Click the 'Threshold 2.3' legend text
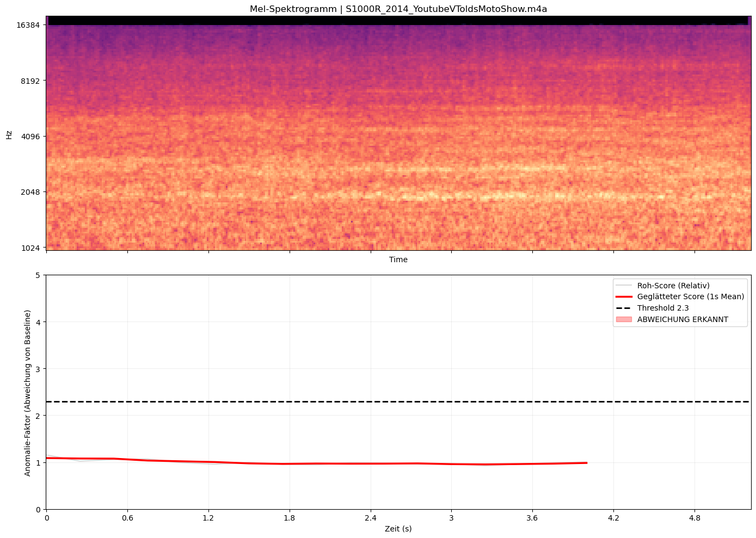Viewport: 756px width, 538px height. [663, 308]
